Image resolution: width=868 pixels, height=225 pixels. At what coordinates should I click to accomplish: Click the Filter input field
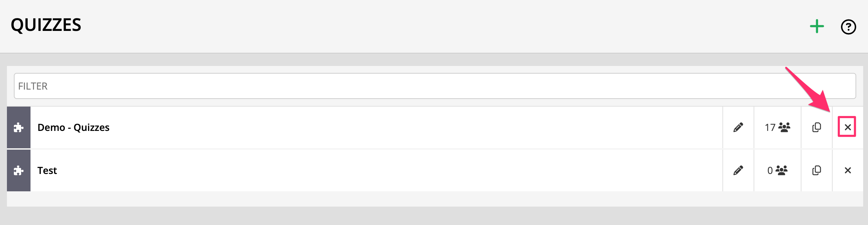(435, 86)
